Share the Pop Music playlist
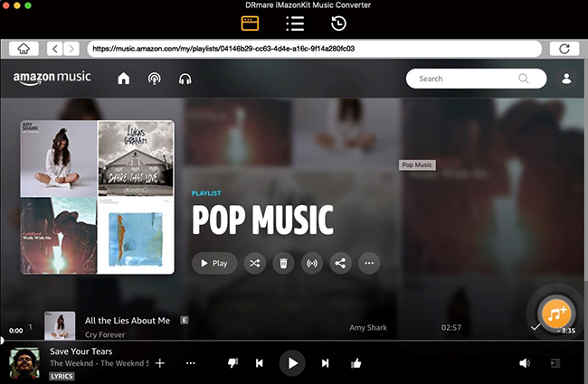Image resolution: width=588 pixels, height=384 pixels. (x=340, y=263)
